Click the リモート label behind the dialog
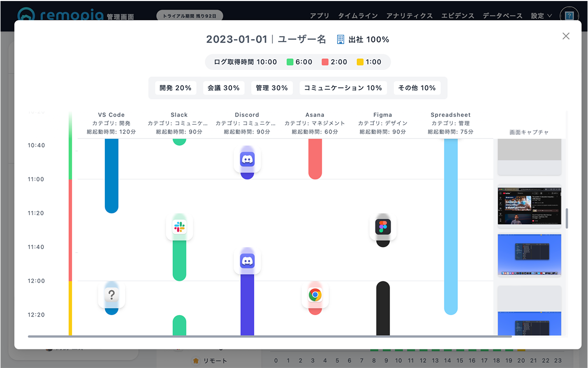 (x=215, y=361)
